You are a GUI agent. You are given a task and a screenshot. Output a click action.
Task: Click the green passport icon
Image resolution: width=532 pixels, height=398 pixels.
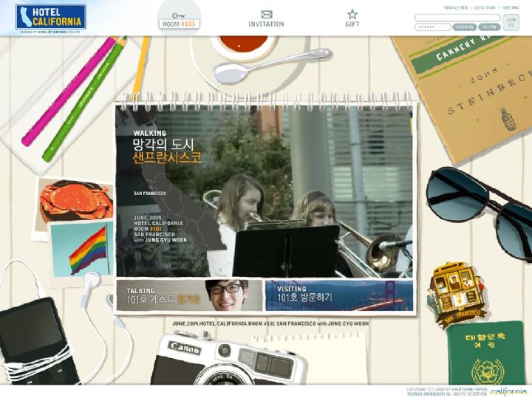(485, 352)
